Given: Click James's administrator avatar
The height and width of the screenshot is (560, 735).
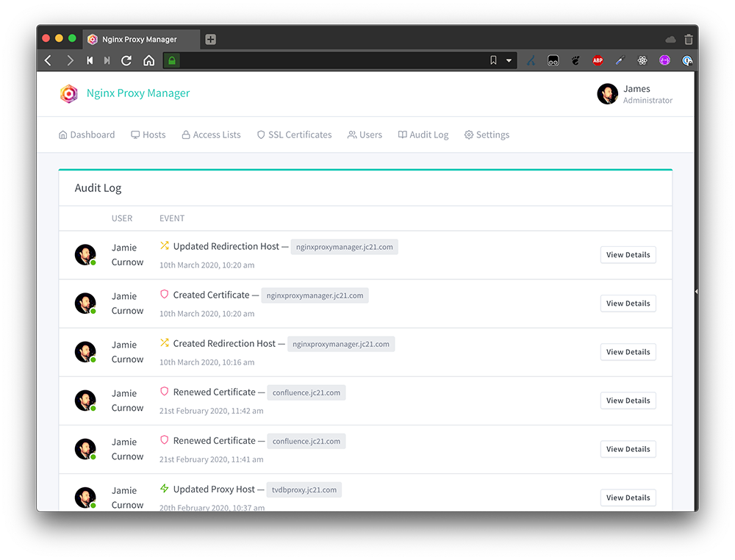Looking at the screenshot, I should coord(607,94).
